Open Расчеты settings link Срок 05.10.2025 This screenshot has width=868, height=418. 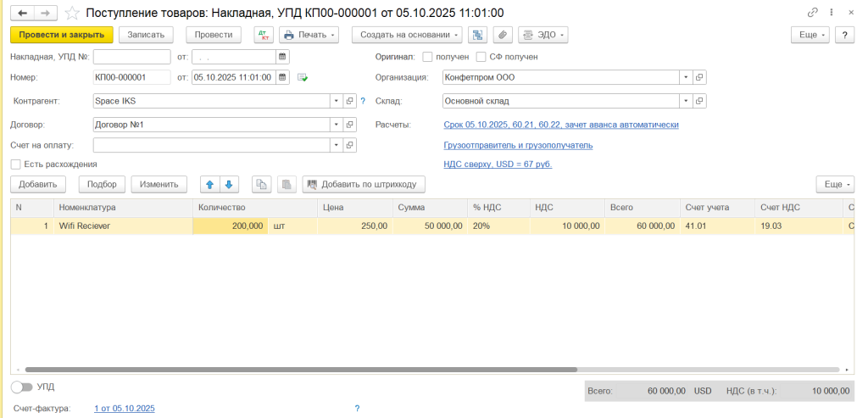coord(561,125)
